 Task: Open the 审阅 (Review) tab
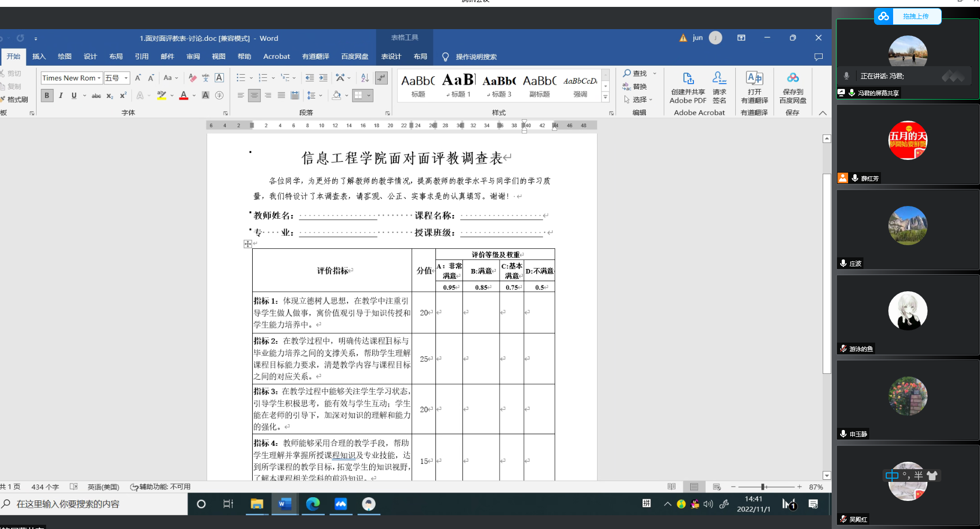pos(193,57)
